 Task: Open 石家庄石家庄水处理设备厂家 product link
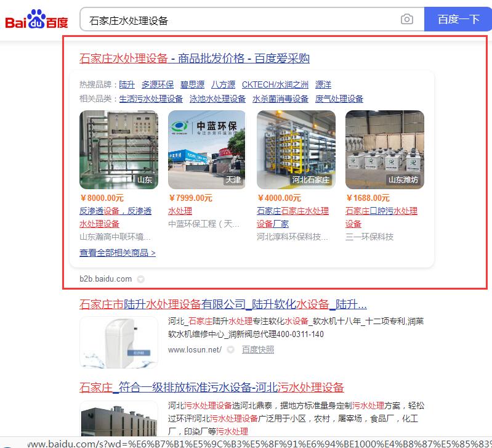pyautogui.click(x=292, y=218)
